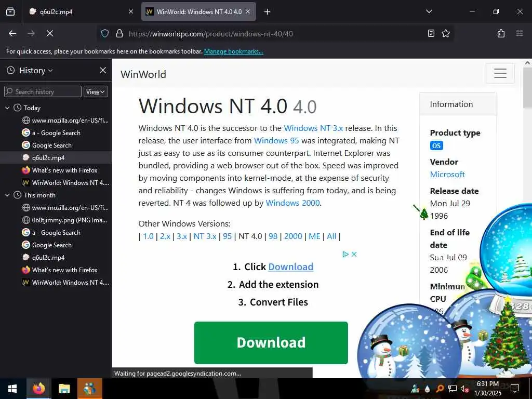Open the WinWorld site title link
This screenshot has height=399, width=532.
[143, 74]
